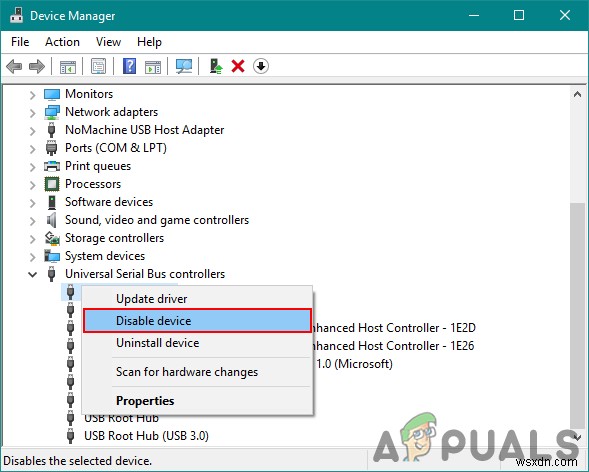
Task: Select Host Controller - 1E2D entry
Action: [x=394, y=328]
